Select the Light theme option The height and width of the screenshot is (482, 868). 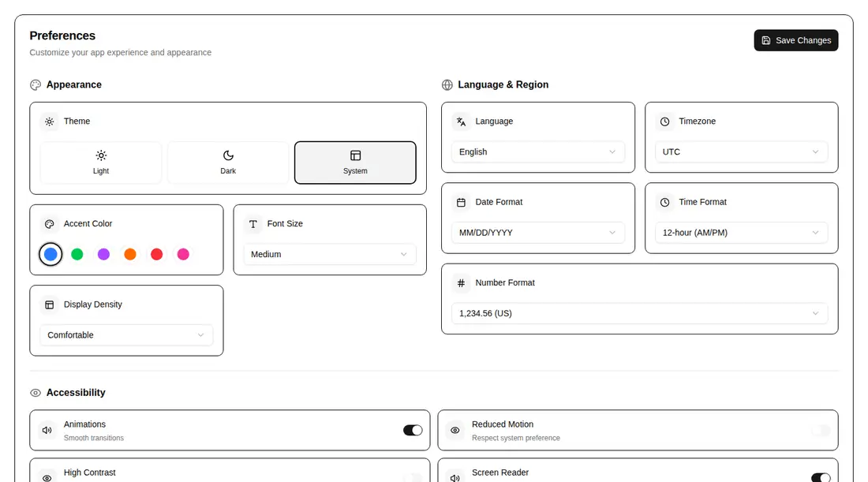(x=101, y=163)
